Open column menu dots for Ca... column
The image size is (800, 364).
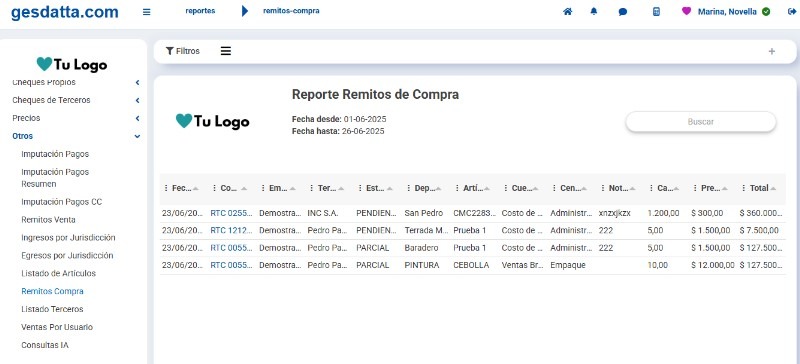click(652, 188)
